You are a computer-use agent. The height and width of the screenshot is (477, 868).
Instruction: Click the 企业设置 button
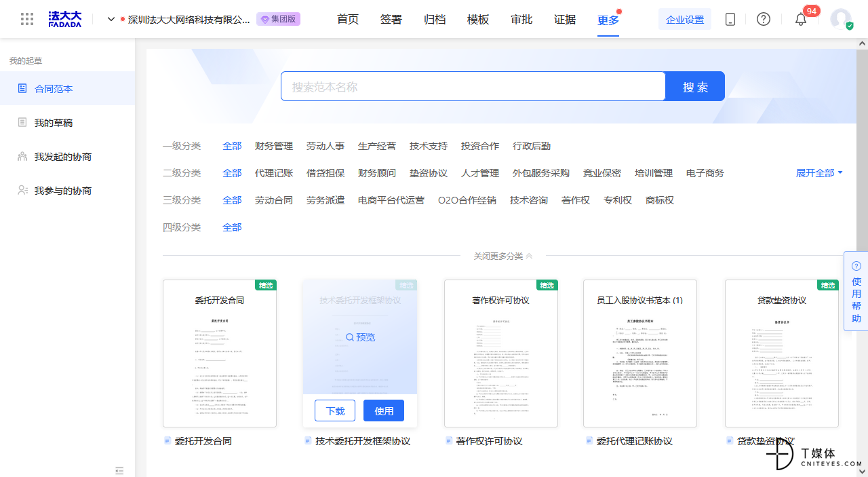685,19
